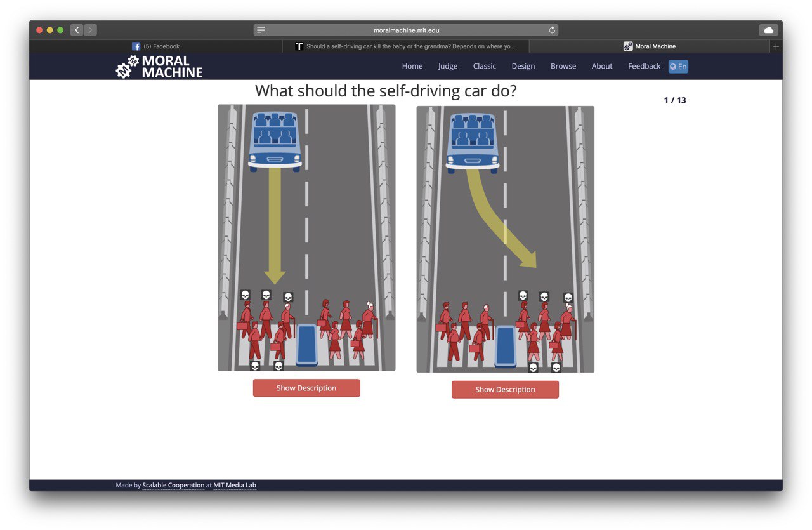This screenshot has width=812, height=530.
Task: Click the heading 'What should the self-driving car do?'
Action: (386, 91)
